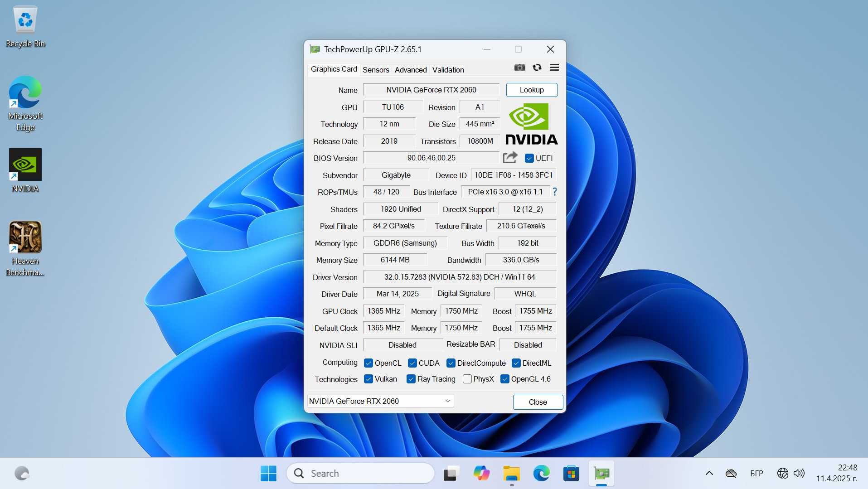The image size is (868, 489).
Task: Click the Die Size value 445 mm²
Action: 480,124
